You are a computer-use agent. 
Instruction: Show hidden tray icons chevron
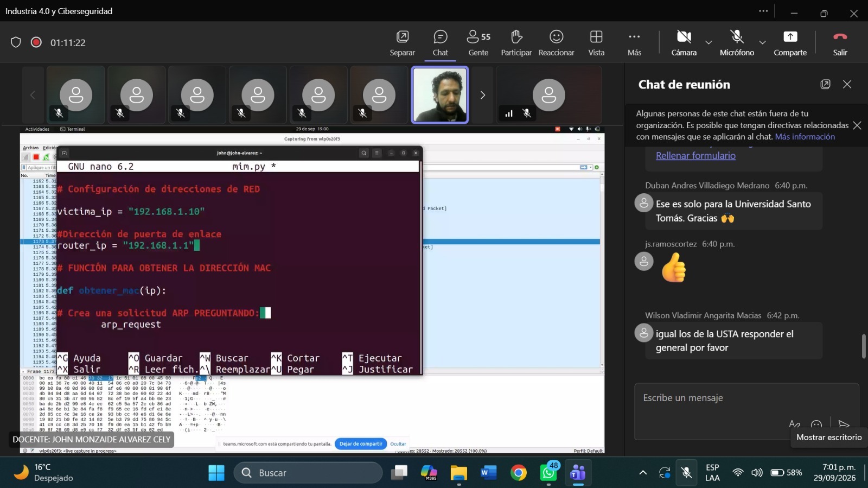643,473
